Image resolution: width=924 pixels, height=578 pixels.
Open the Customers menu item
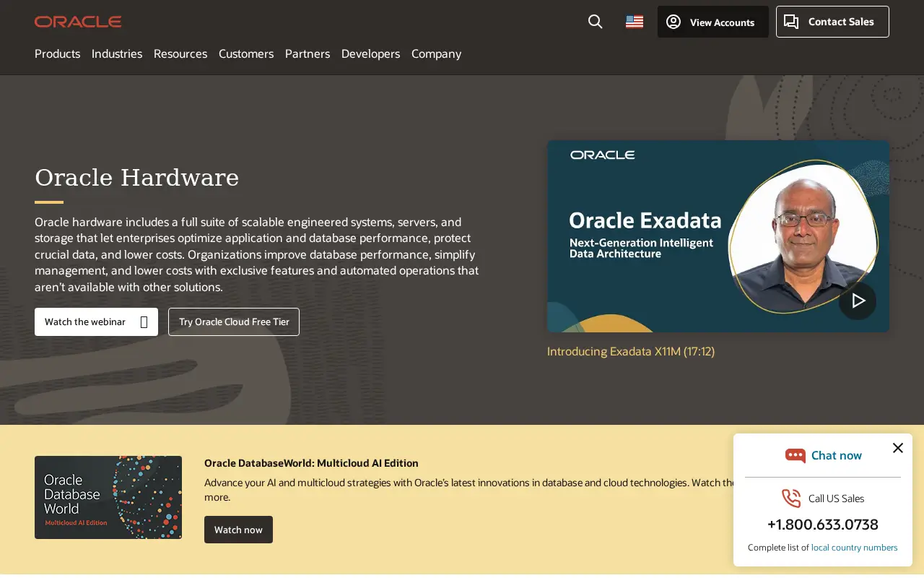tap(246, 53)
